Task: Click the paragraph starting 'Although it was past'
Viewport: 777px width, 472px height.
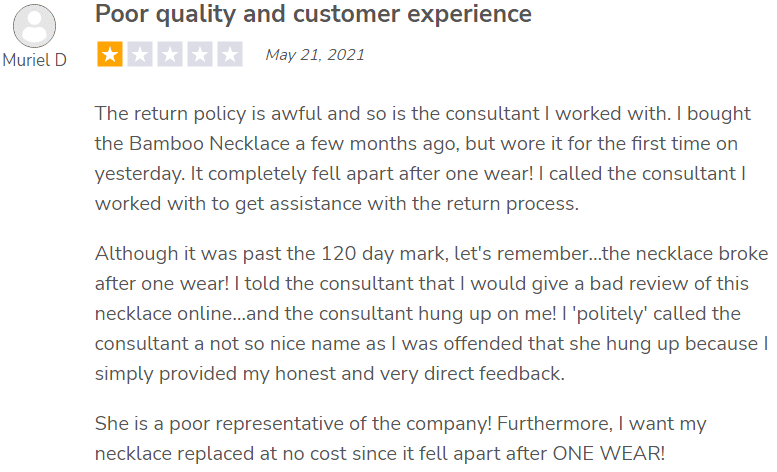Action: click(431, 314)
